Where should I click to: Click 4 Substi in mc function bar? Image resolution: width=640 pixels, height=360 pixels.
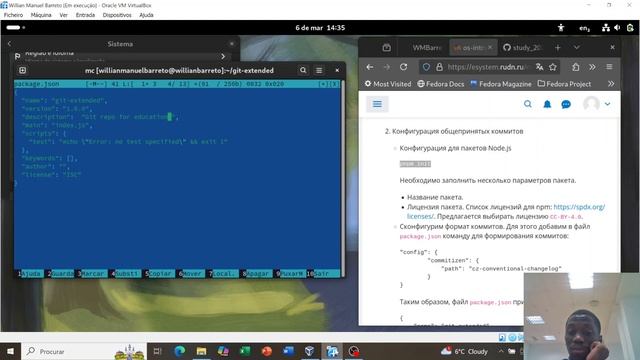125,273
